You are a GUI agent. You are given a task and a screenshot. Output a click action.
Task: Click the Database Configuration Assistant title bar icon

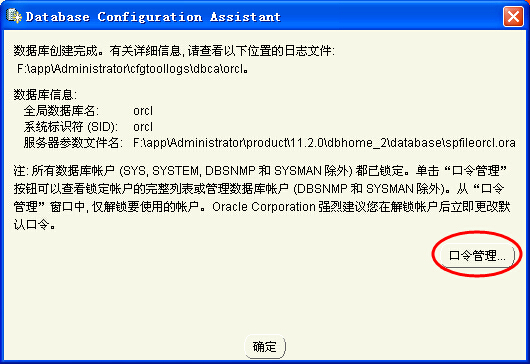click(14, 16)
